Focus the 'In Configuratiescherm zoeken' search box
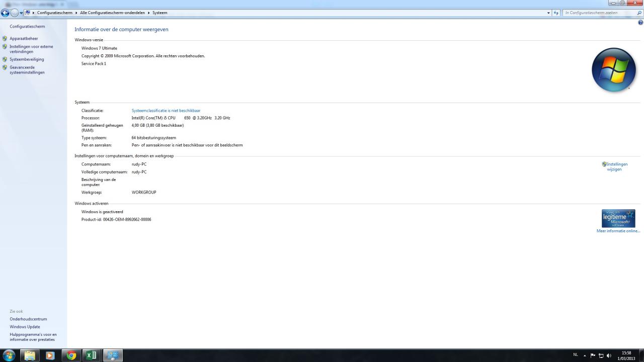Screen dimensions: 644x362 [x=599, y=13]
